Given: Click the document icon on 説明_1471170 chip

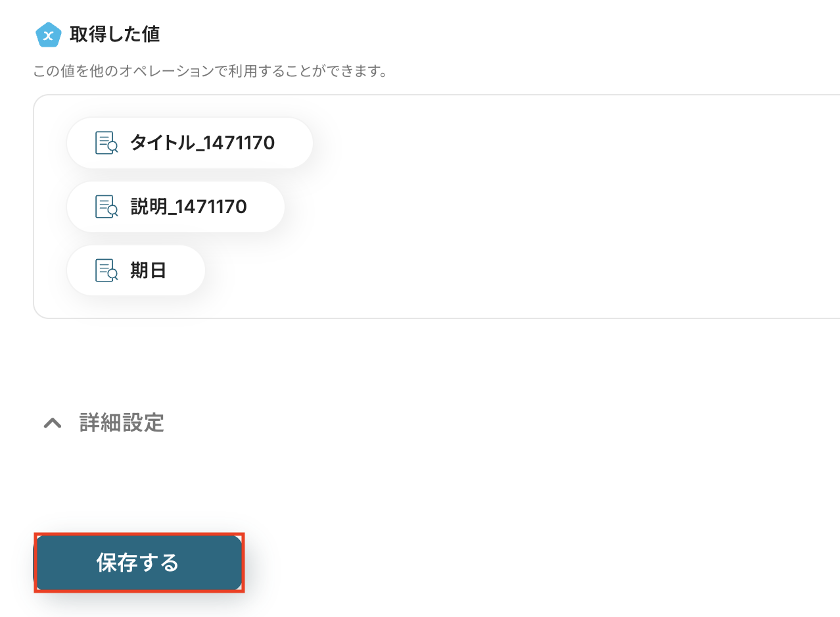Looking at the screenshot, I should click(x=106, y=207).
